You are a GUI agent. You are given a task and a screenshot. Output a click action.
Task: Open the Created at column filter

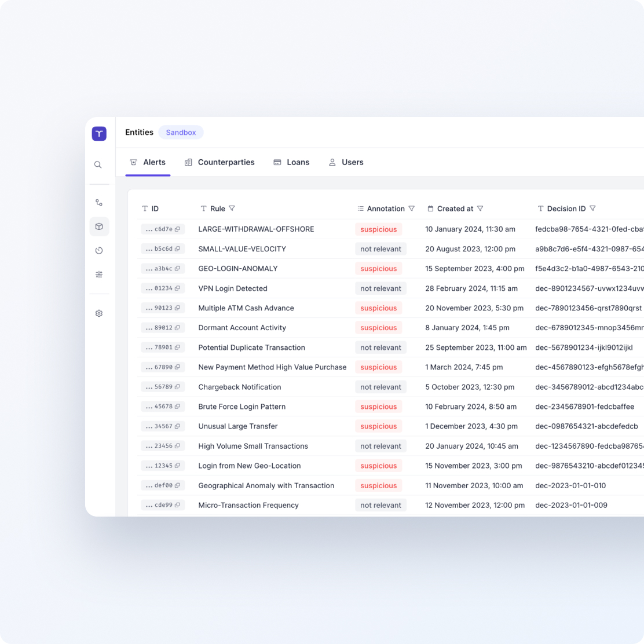coord(480,208)
